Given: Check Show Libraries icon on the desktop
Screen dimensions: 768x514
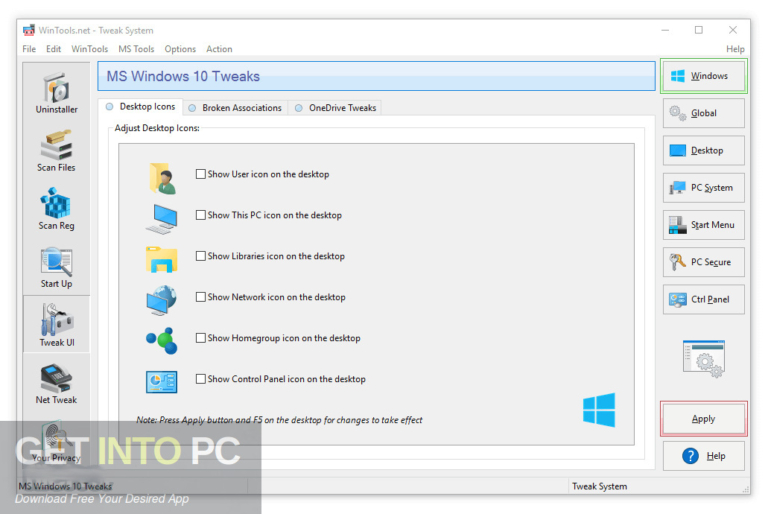Looking at the screenshot, I should point(200,256).
